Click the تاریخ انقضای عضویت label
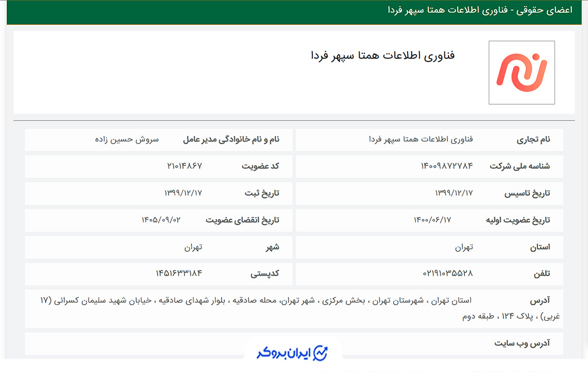 pos(242,220)
